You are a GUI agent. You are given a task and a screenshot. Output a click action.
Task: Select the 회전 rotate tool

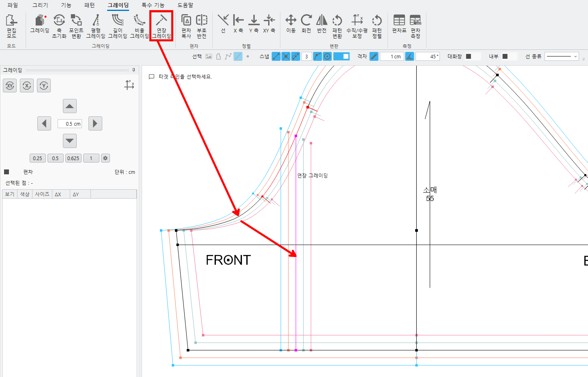(x=306, y=24)
